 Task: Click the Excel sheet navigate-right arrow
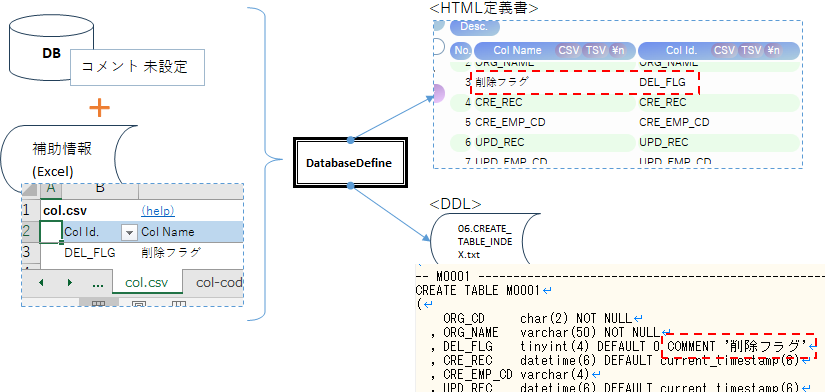(x=69, y=283)
